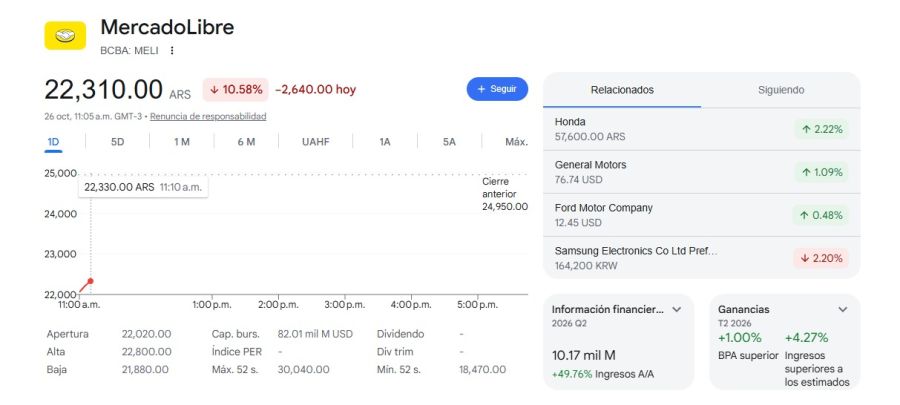This screenshot has width=900, height=405.
Task: Open Samsung Electronics Co Ltd Pref stock
Action: (701, 258)
